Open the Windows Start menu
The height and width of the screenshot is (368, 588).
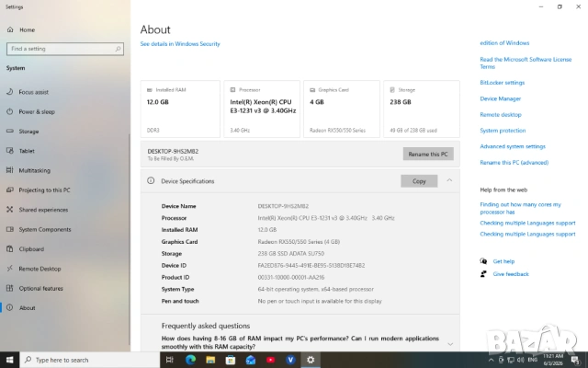click(10, 360)
